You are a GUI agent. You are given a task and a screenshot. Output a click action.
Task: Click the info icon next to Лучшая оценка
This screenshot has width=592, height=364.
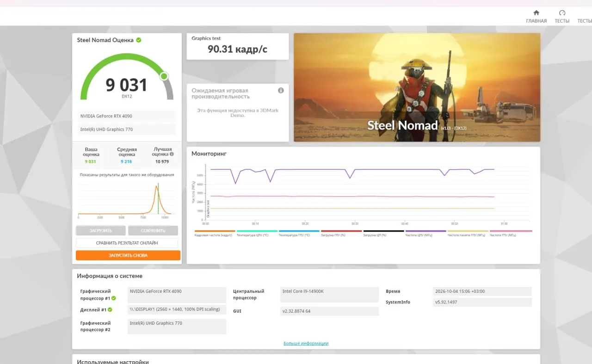click(x=172, y=154)
